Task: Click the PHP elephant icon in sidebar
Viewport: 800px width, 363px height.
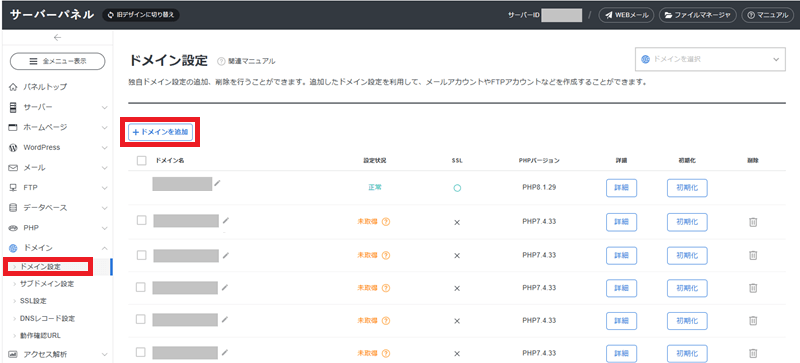Action: pyautogui.click(x=14, y=228)
